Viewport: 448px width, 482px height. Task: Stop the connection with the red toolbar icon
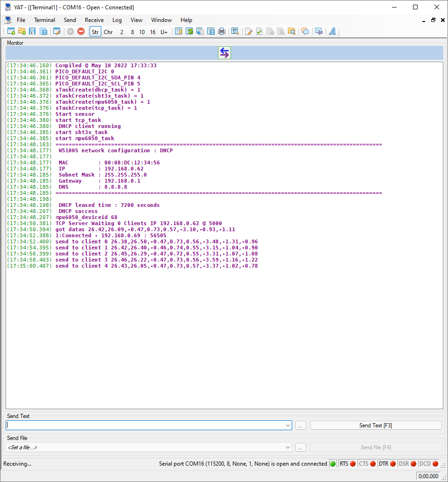click(80, 31)
